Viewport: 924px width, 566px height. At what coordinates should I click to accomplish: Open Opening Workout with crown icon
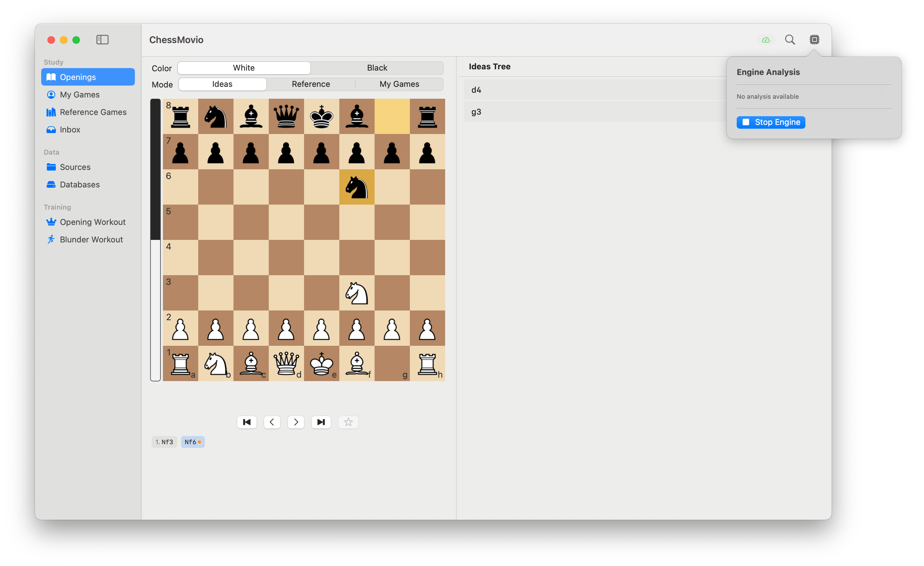tap(92, 222)
